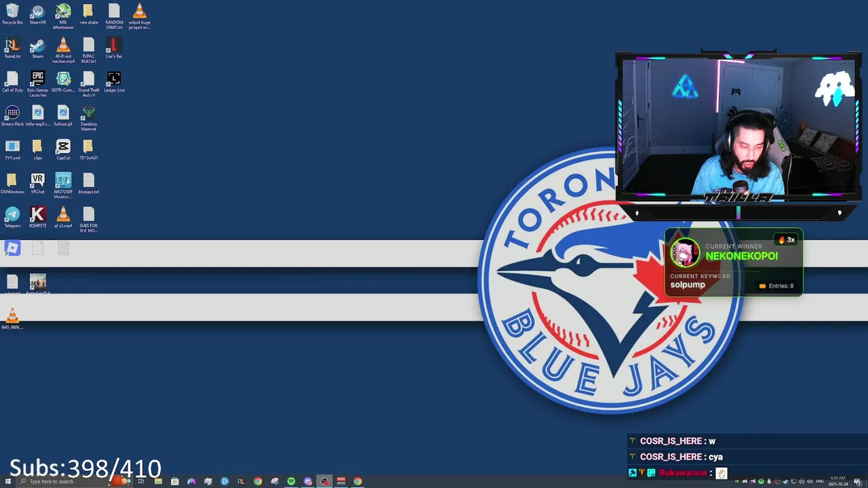The width and height of the screenshot is (868, 488).
Task: Open the DS4Windows folder
Action: (x=12, y=184)
